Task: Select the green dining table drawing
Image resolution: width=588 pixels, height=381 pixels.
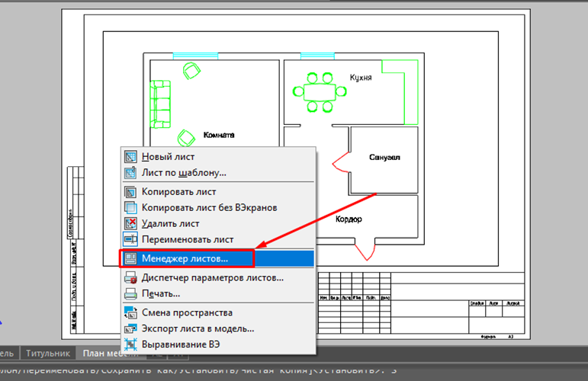Action: click(320, 92)
